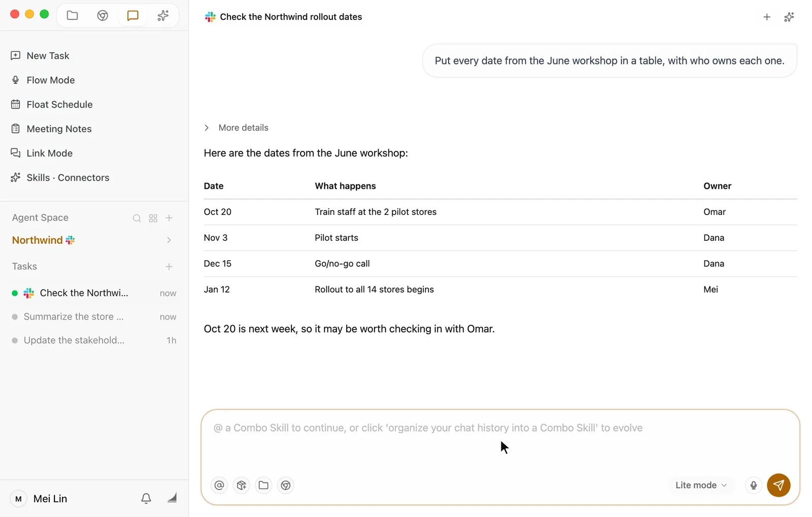Expand the Northwind agent space chevron

pyautogui.click(x=169, y=240)
